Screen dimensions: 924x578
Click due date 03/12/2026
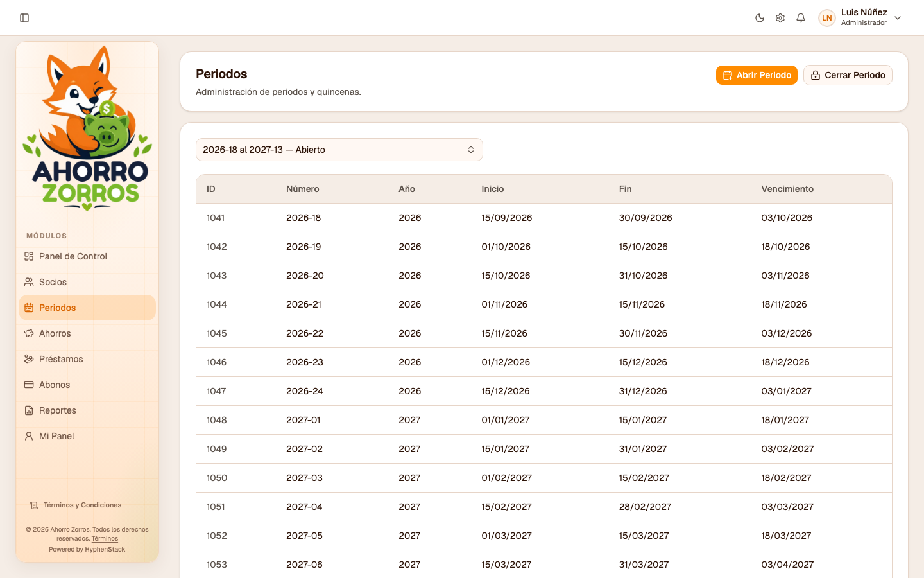click(x=787, y=333)
